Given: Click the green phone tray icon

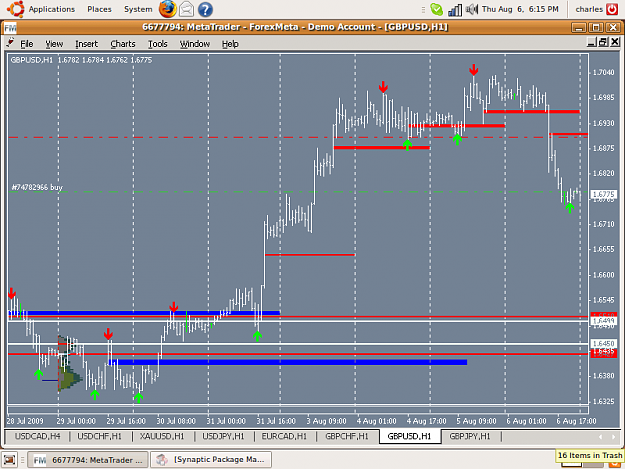Looking at the screenshot, I should (436, 9).
